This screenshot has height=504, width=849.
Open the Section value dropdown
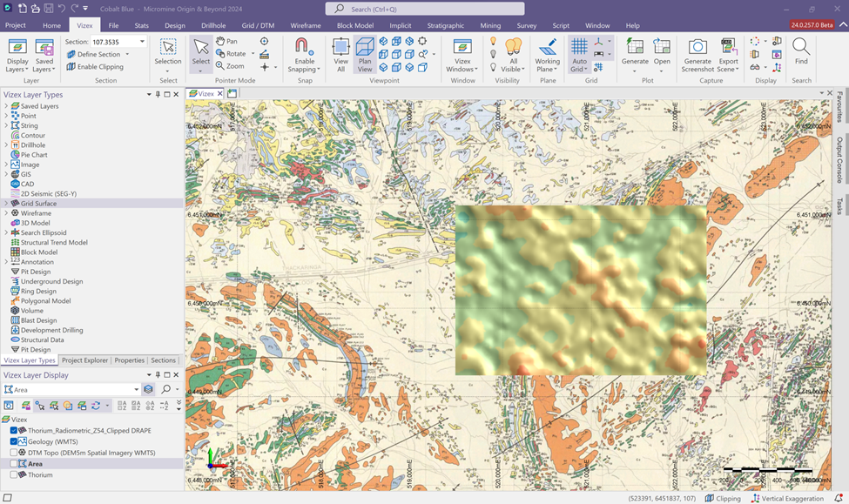(x=142, y=42)
